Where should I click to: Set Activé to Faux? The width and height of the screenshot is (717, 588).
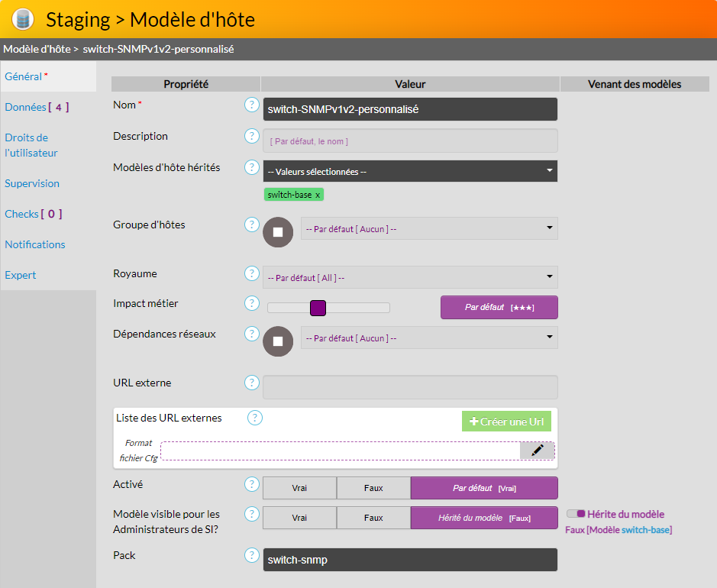[x=373, y=488]
